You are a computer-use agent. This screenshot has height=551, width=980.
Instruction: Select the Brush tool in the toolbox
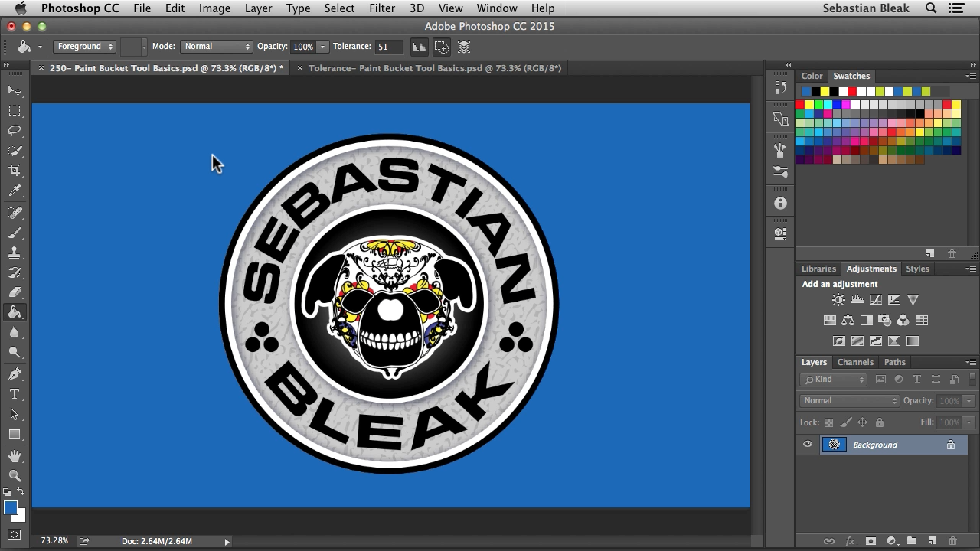click(15, 233)
